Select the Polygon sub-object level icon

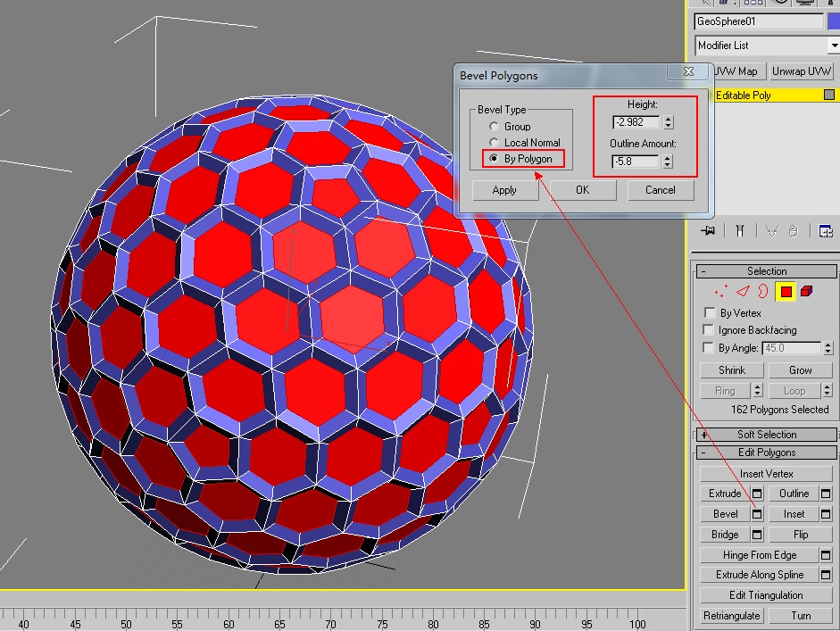(x=786, y=291)
